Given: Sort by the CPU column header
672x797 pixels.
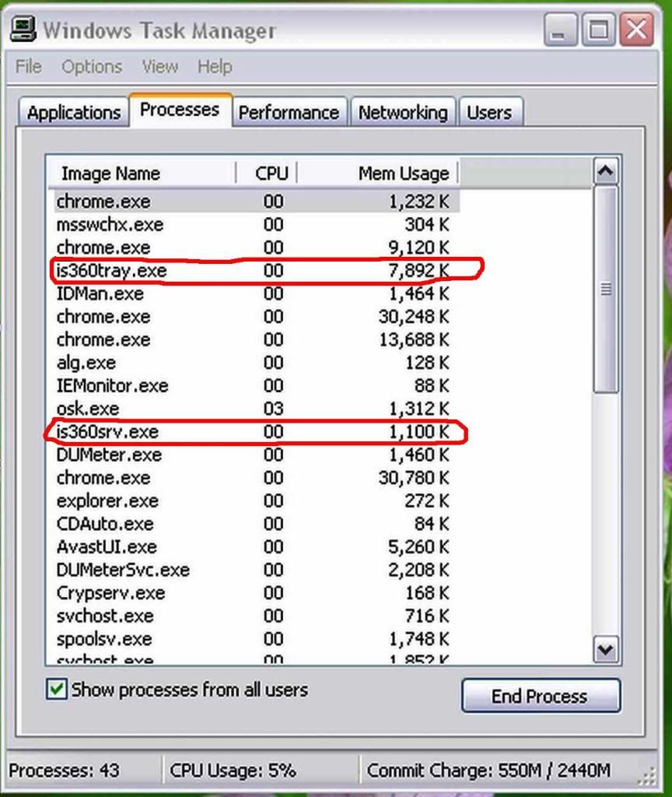Looking at the screenshot, I should point(267,174).
